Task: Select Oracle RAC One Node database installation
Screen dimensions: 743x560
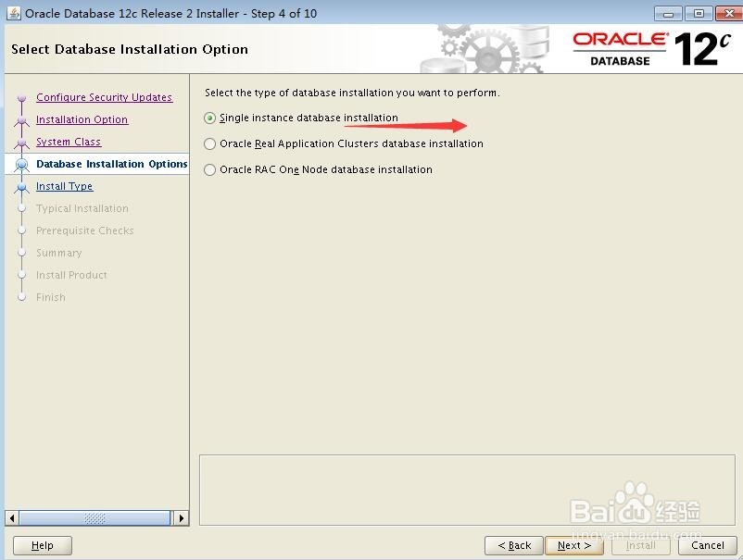Action: [210, 169]
